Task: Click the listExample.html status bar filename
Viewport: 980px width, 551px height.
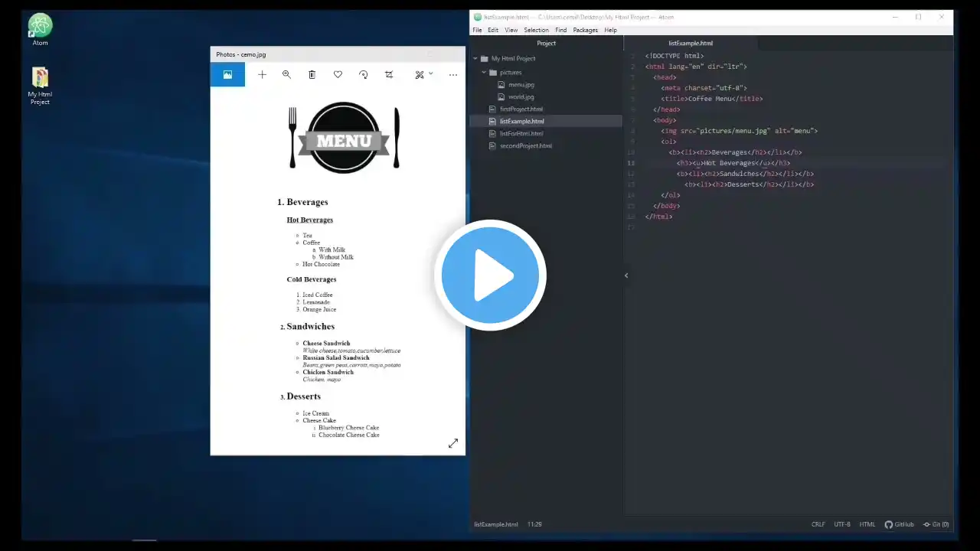Action: pyautogui.click(x=496, y=524)
